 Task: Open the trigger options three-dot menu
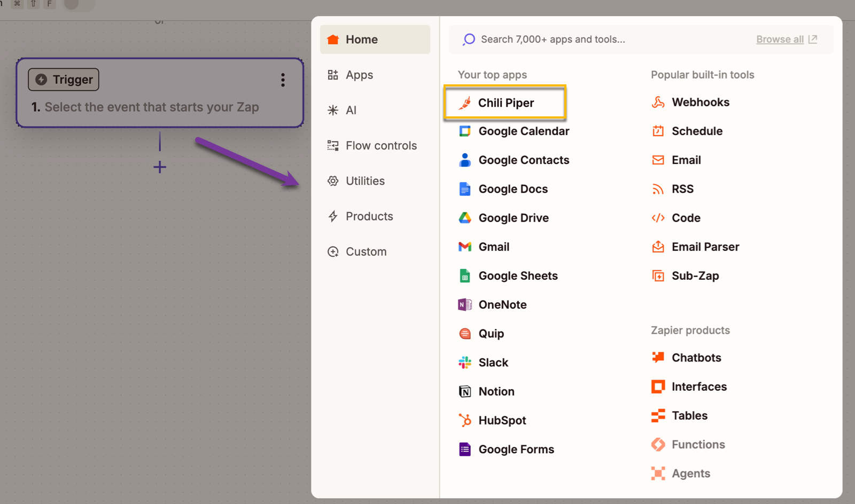click(x=283, y=80)
